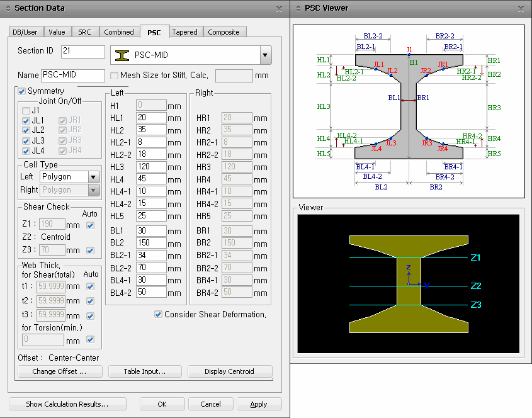Open the Right cell type Polygon dropdown
Screen dimensions: 532x418
click(93, 190)
